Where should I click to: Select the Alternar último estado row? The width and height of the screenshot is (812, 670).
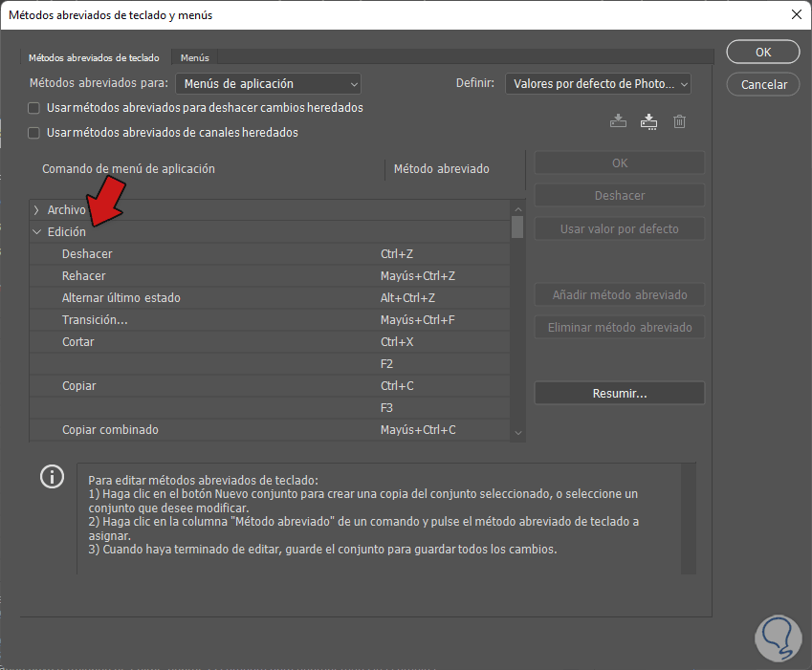coord(270,298)
